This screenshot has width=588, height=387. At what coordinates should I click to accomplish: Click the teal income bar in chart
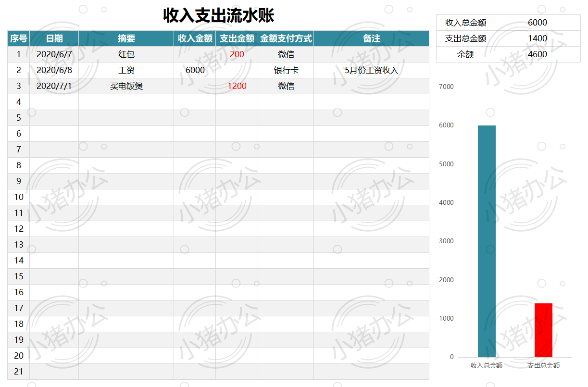click(487, 241)
